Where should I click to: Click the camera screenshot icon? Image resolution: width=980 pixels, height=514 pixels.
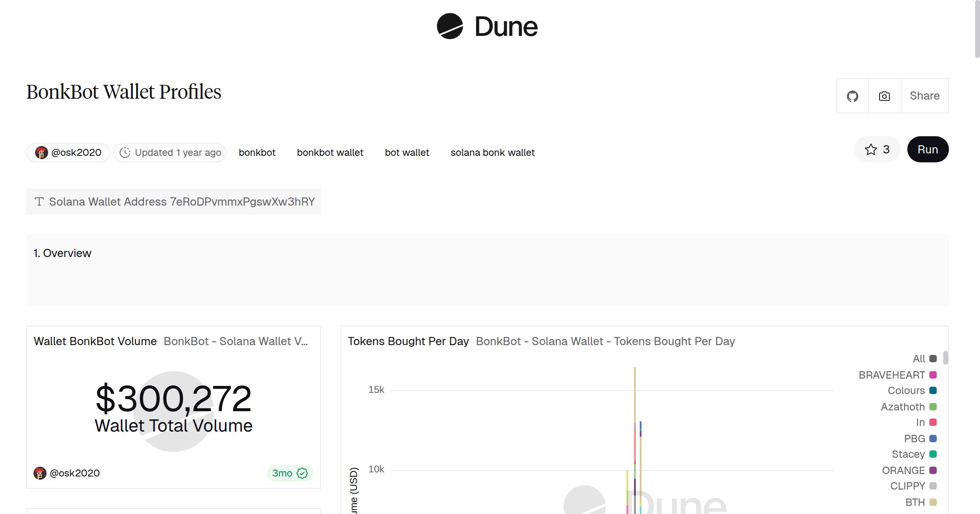(x=884, y=96)
